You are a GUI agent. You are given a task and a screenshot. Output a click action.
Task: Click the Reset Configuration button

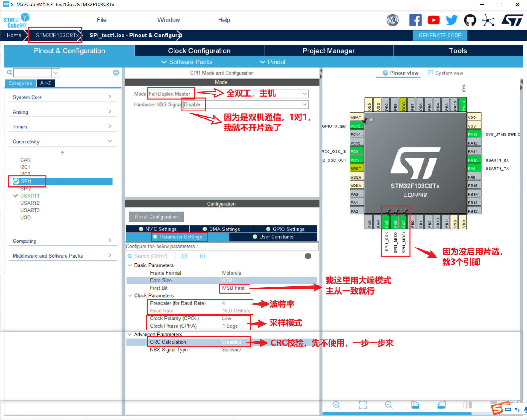(156, 217)
